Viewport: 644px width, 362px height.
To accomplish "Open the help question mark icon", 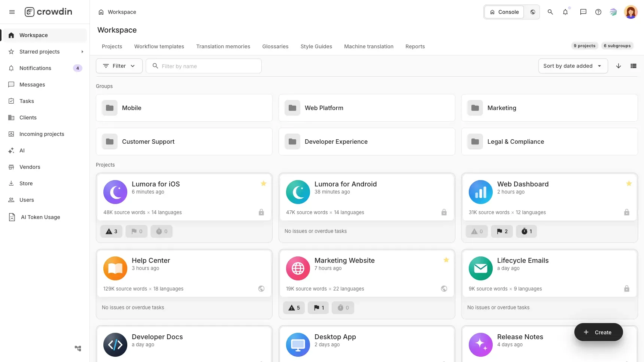I will (598, 12).
